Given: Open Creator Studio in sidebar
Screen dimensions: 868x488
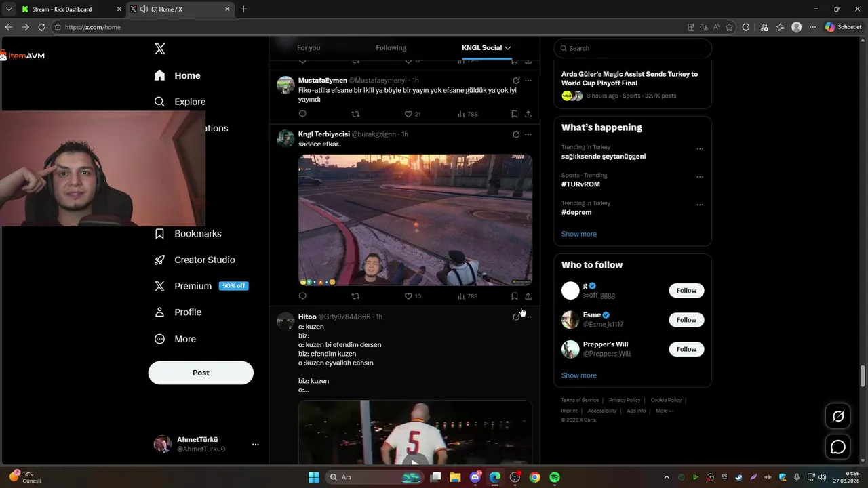Looking at the screenshot, I should pyautogui.click(x=195, y=260).
